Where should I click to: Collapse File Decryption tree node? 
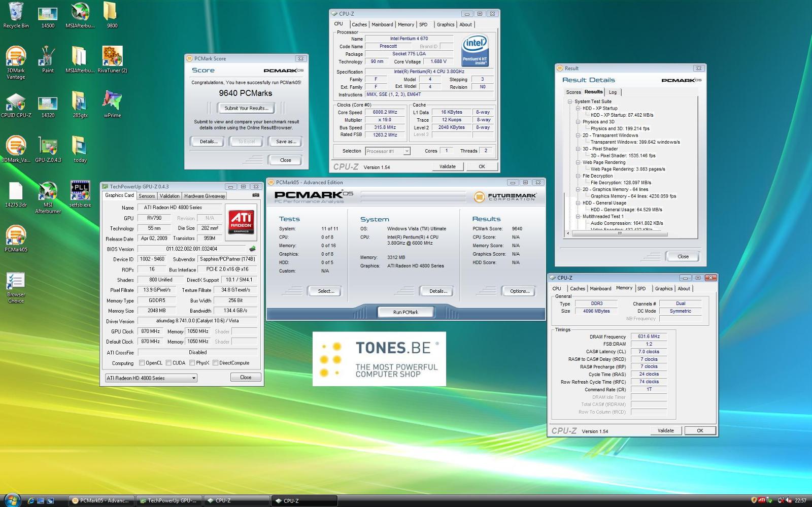pos(578,176)
